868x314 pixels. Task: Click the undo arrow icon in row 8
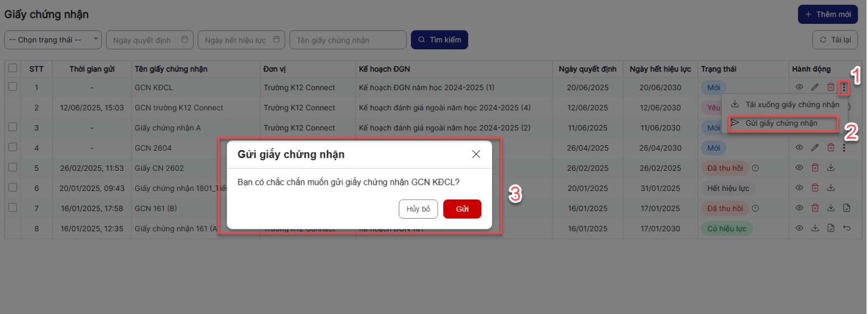pos(846,228)
